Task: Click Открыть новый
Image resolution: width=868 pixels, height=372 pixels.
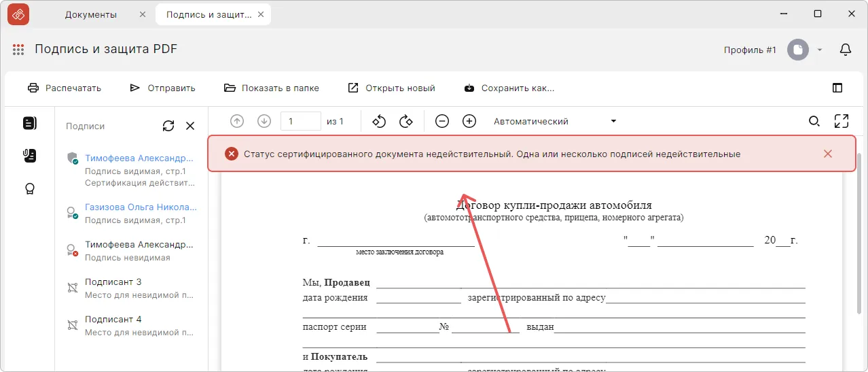Action: [x=391, y=88]
